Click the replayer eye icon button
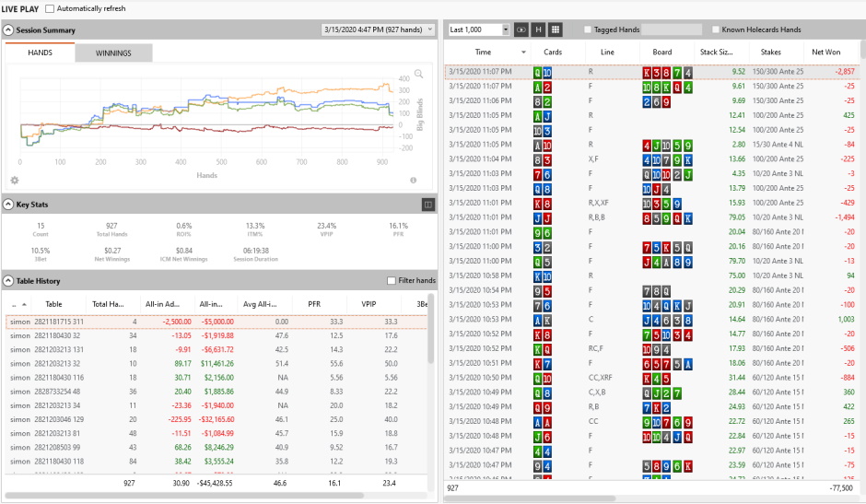The image size is (866, 504). [x=521, y=29]
